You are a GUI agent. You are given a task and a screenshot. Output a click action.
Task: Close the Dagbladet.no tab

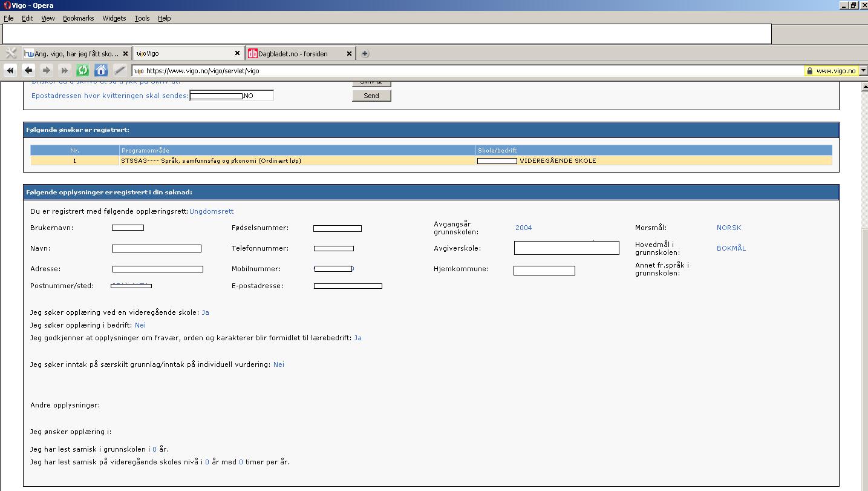pos(349,53)
